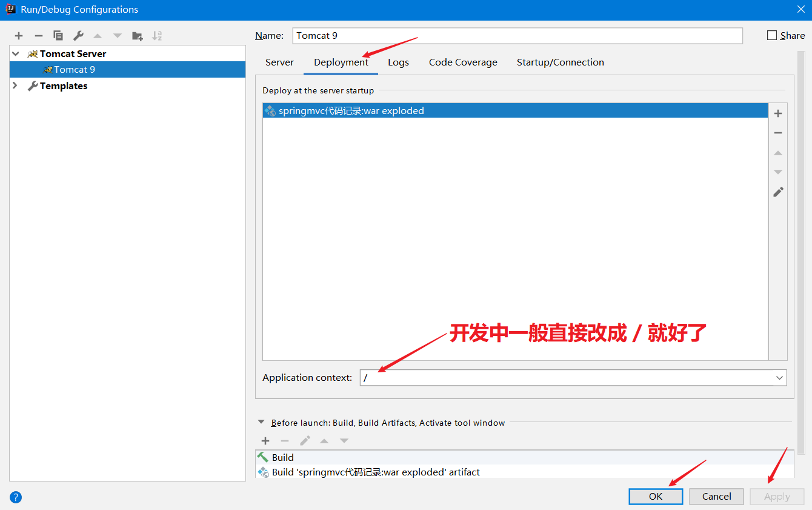This screenshot has height=510, width=812.
Task: Open edit defaults wrench icon
Action: 78,36
